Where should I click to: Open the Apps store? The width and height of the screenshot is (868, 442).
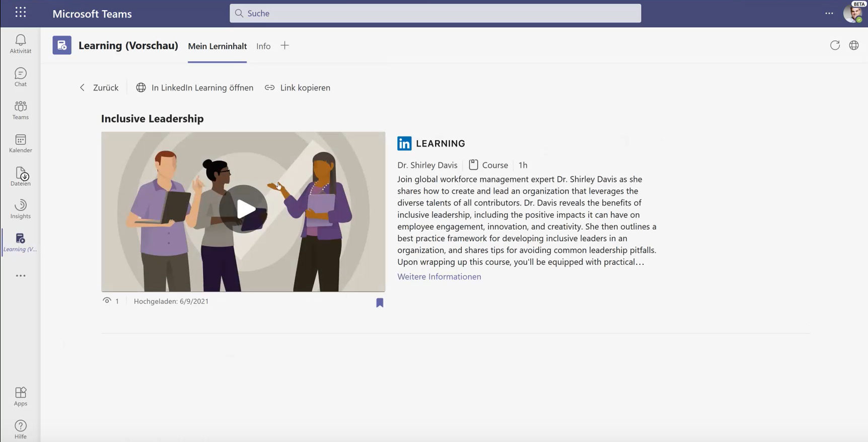coord(21,397)
